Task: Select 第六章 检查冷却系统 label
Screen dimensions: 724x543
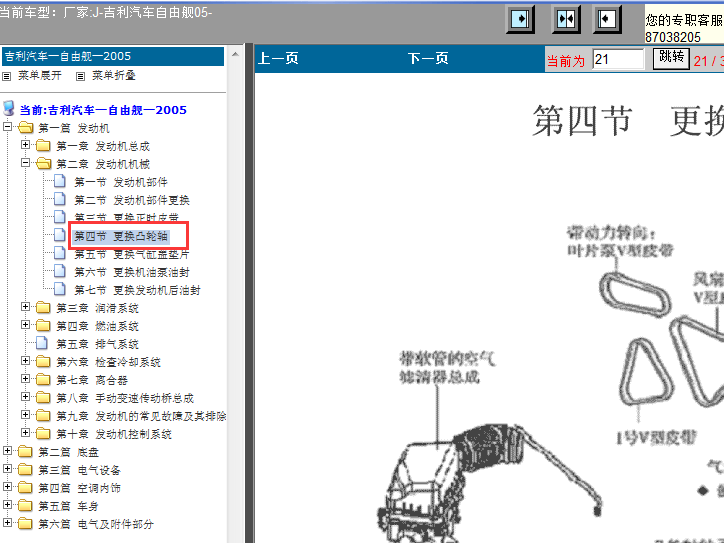Action: pos(109,362)
